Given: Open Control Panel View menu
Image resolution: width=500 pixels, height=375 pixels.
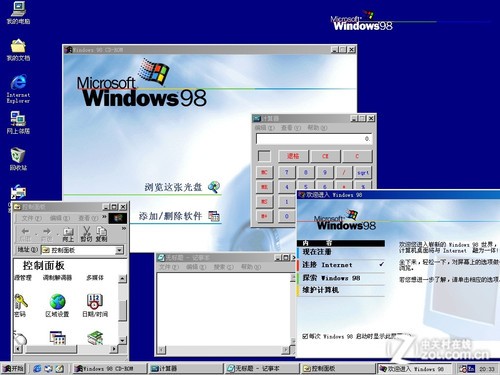Looking at the screenshot, I should [88, 218].
